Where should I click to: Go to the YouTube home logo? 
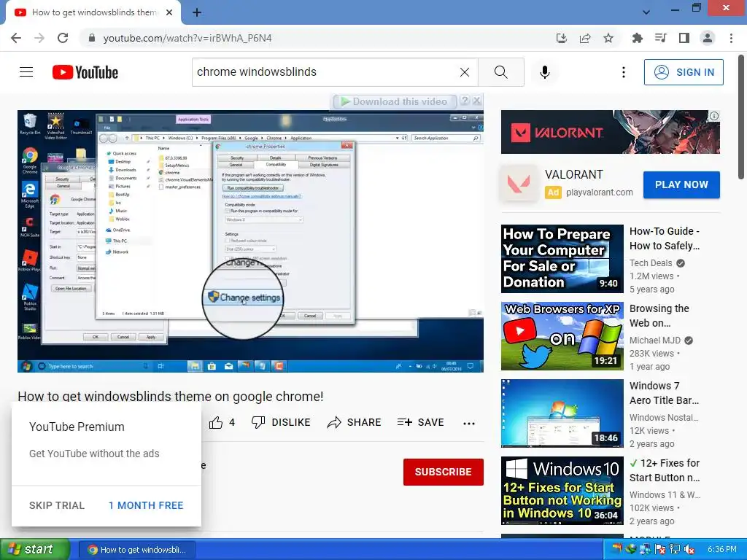click(x=85, y=72)
